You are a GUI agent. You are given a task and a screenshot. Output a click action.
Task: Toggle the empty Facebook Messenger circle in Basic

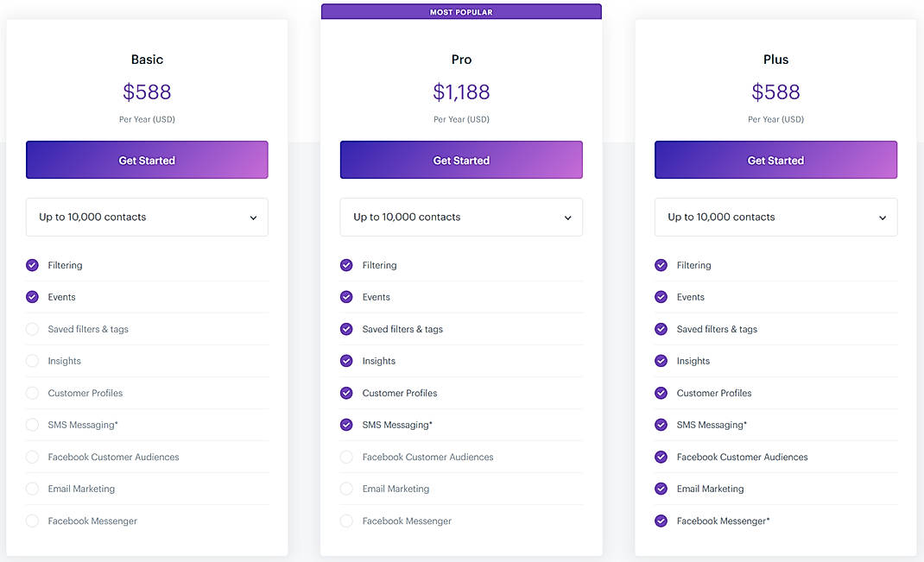click(x=32, y=521)
